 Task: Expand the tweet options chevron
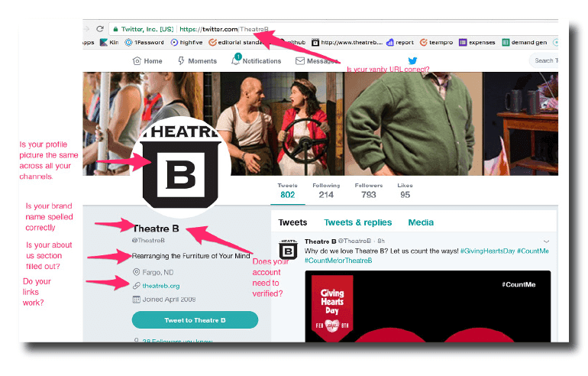click(x=546, y=241)
